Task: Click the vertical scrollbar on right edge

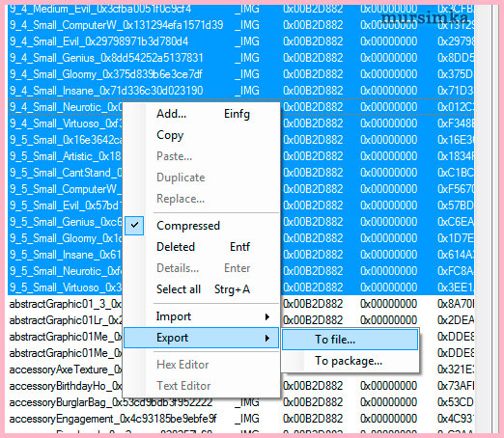Action: coord(482,219)
